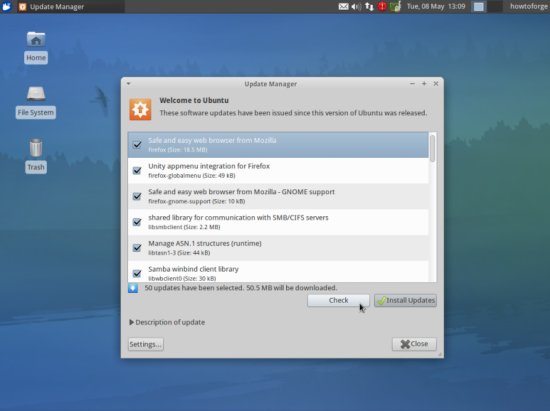The width and height of the screenshot is (550, 411).
Task: Toggle the libsmbclient update checkbox
Action: (137, 222)
